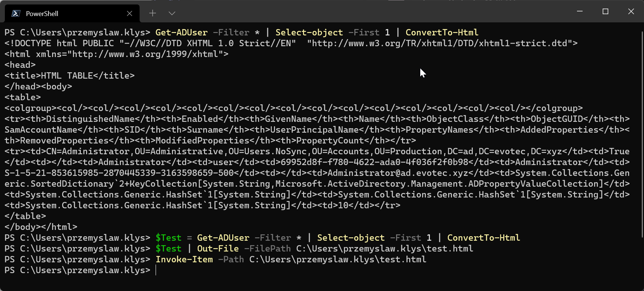Click the $Test variable on the assignment line
This screenshot has width=644, height=291.
pyautogui.click(x=168, y=238)
